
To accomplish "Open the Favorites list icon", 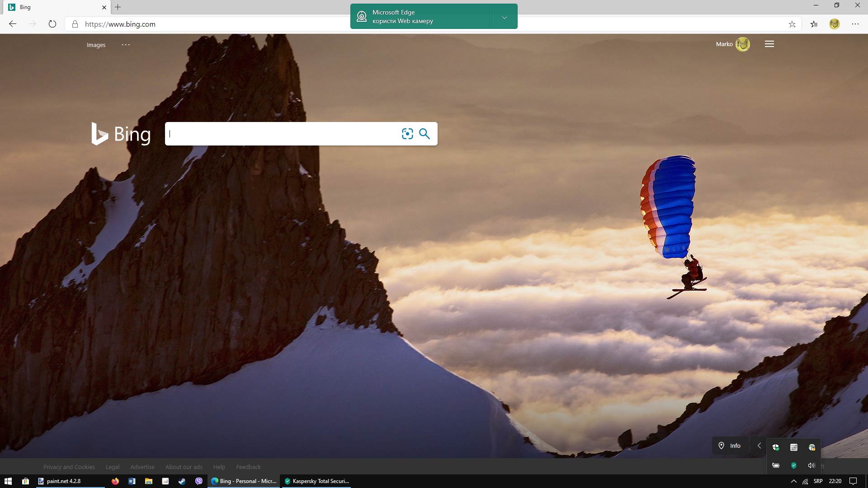I will pyautogui.click(x=814, y=24).
